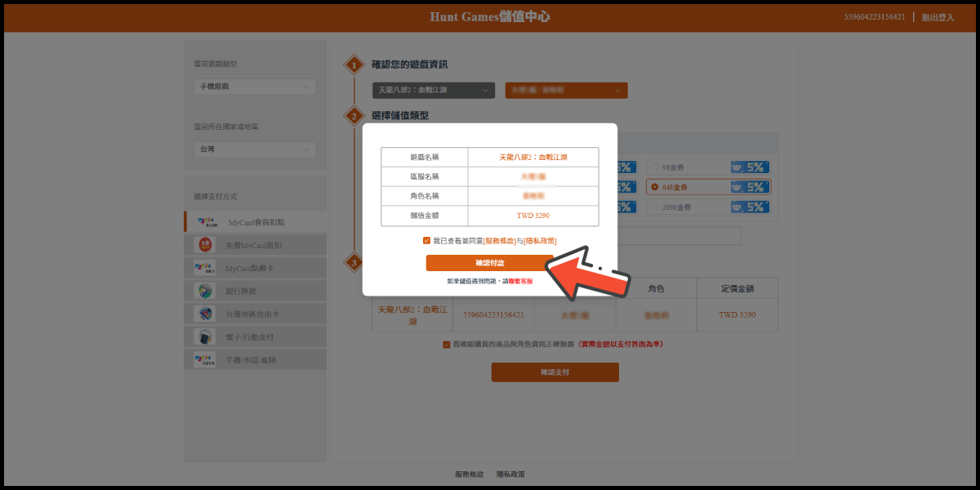Screen dimensions: 980x490
Task: Open the 手機遊戲 game type dropdown
Action: tap(255, 87)
